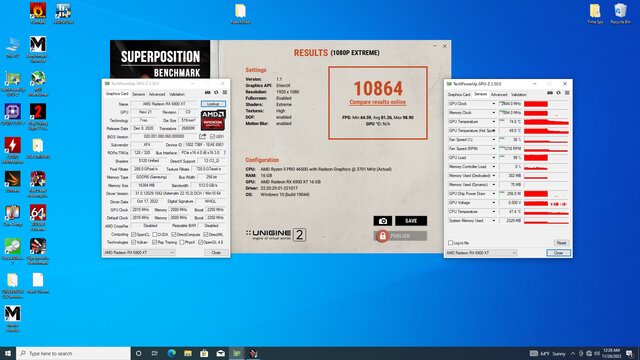Open File Explorer from taskbar
This screenshot has width=640, height=360.
(x=188, y=353)
